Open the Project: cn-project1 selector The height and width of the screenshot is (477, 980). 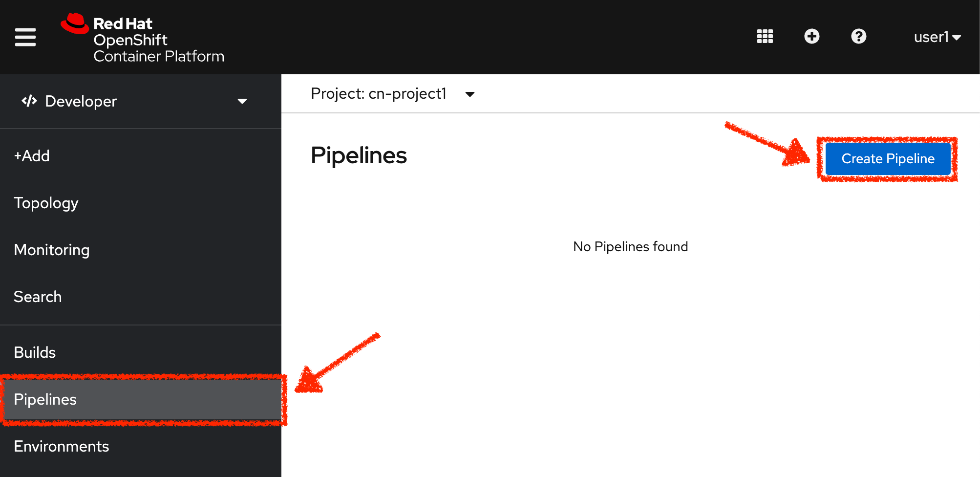coord(393,94)
